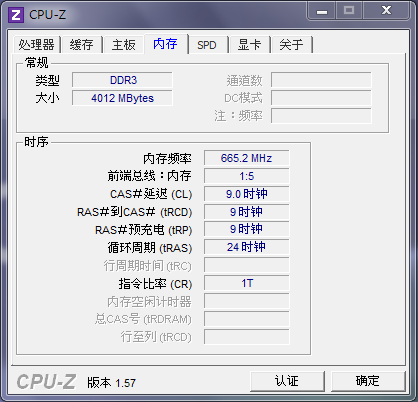
Task: Click the 1T command rate value
Action: [x=247, y=284]
